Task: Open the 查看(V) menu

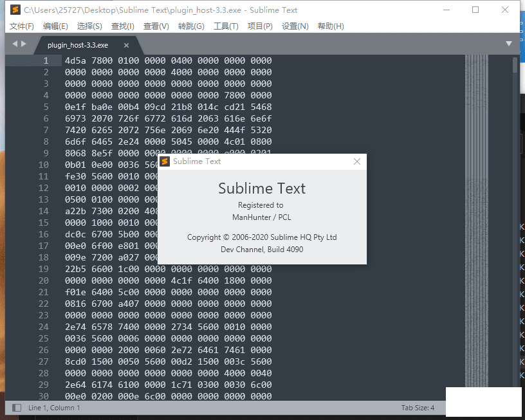Action: (156, 26)
